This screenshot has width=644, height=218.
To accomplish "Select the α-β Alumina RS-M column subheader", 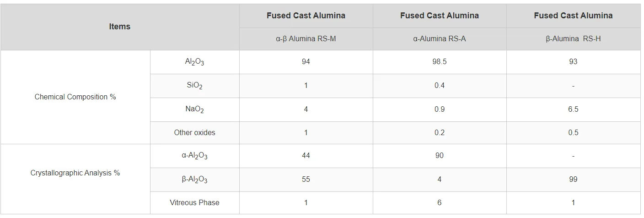I will [x=306, y=39].
